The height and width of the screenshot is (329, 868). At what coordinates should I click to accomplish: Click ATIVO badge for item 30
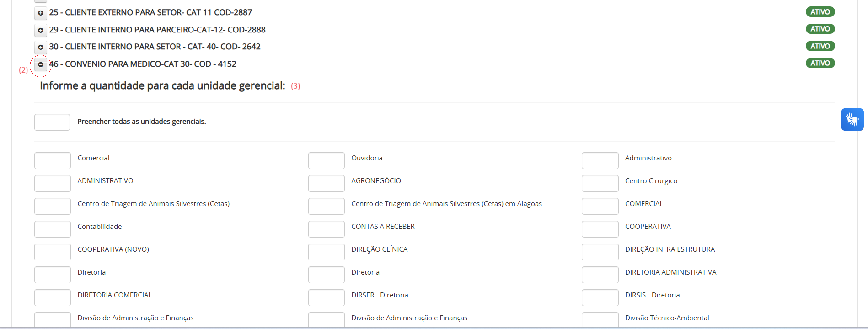click(820, 46)
